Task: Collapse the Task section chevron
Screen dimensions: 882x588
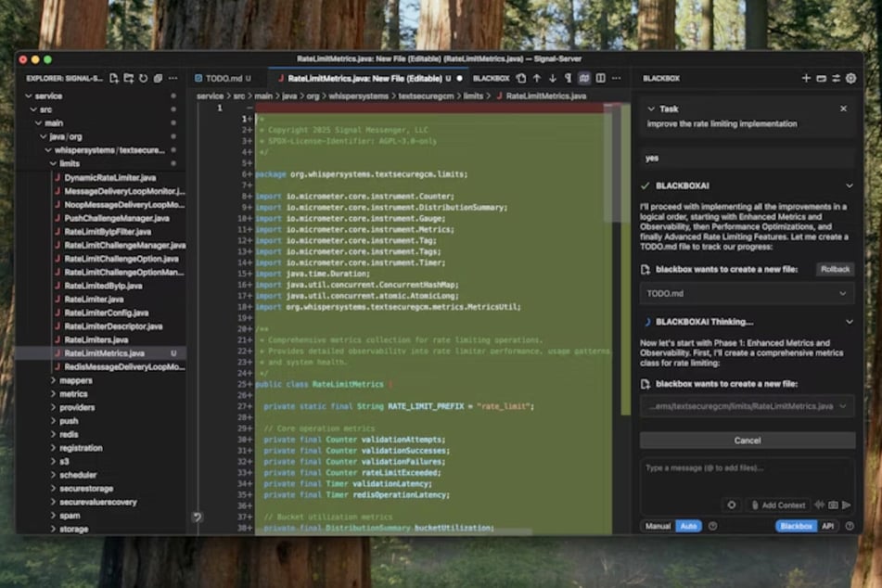Action: (651, 109)
